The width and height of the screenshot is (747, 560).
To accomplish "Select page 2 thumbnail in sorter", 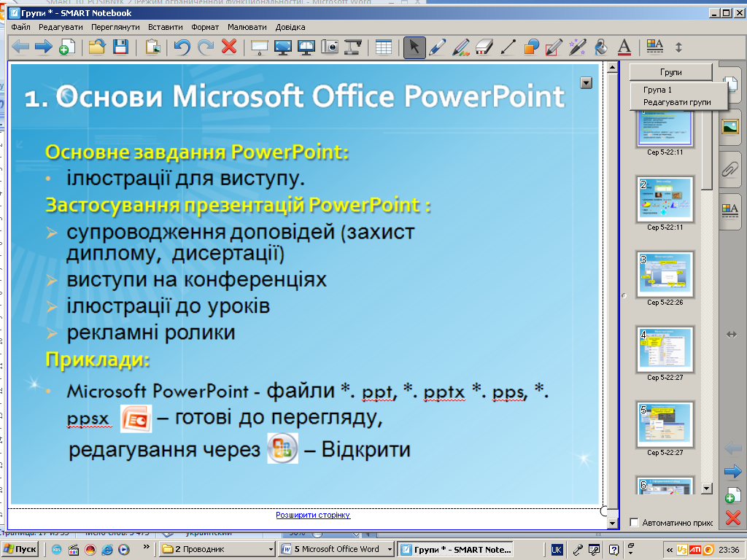I will pyautogui.click(x=665, y=199).
